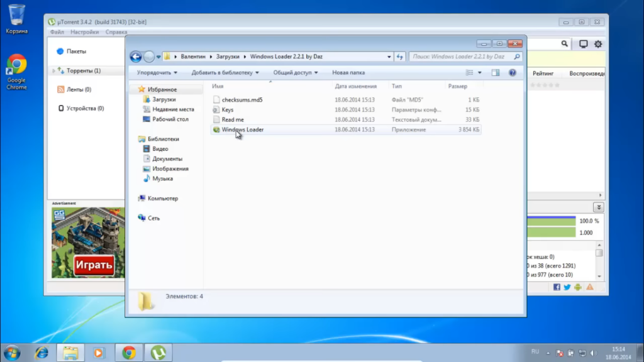Screen dimensions: 644x362
Task: Open Рабочий стол in navigation pane
Action: 170,119
